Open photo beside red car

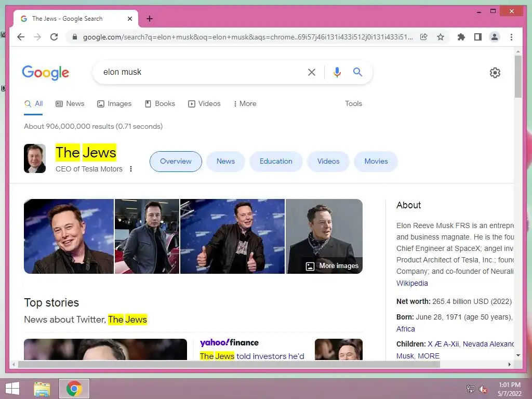point(147,236)
